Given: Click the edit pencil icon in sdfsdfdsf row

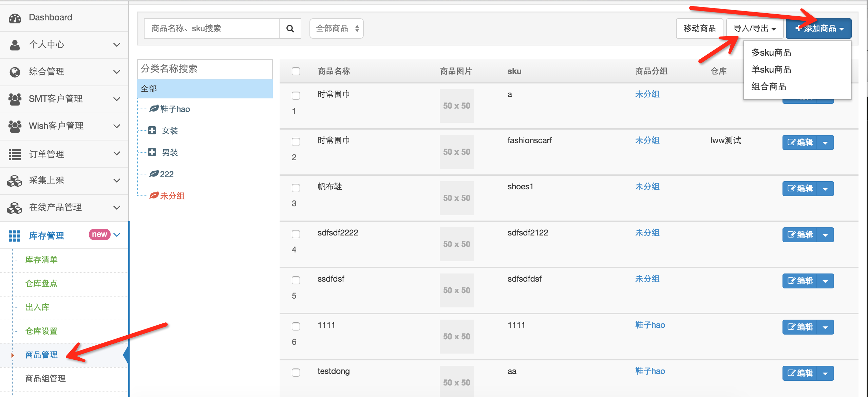Looking at the screenshot, I should point(791,281).
